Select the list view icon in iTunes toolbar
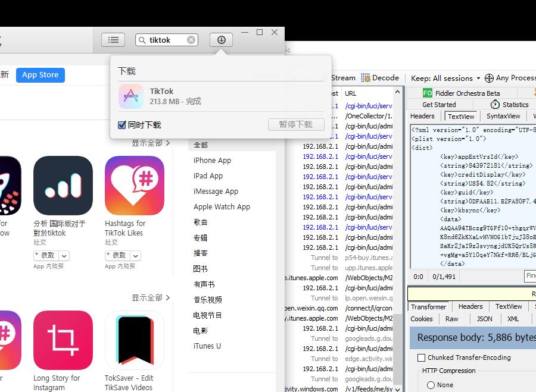 coord(113,39)
